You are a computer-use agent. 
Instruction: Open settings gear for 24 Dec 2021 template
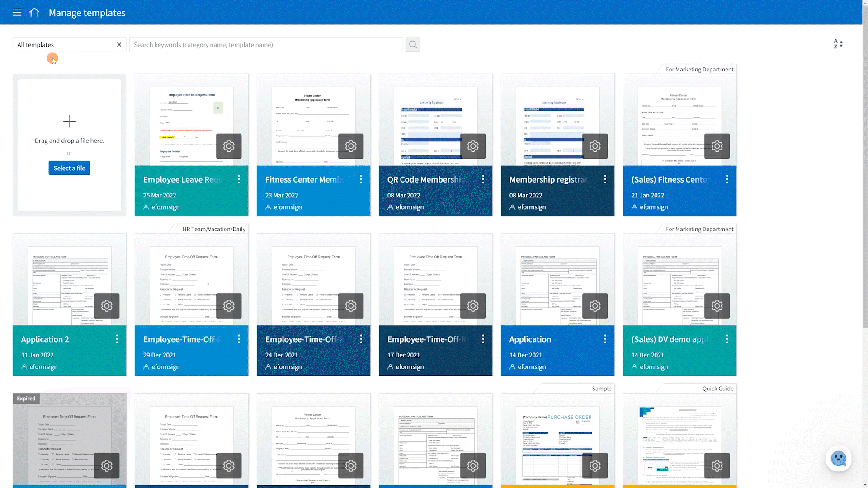(351, 306)
